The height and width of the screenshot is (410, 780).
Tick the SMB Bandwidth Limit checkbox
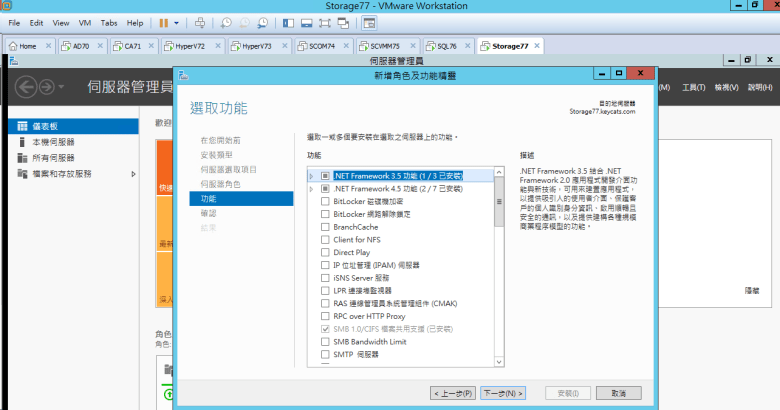click(324, 341)
